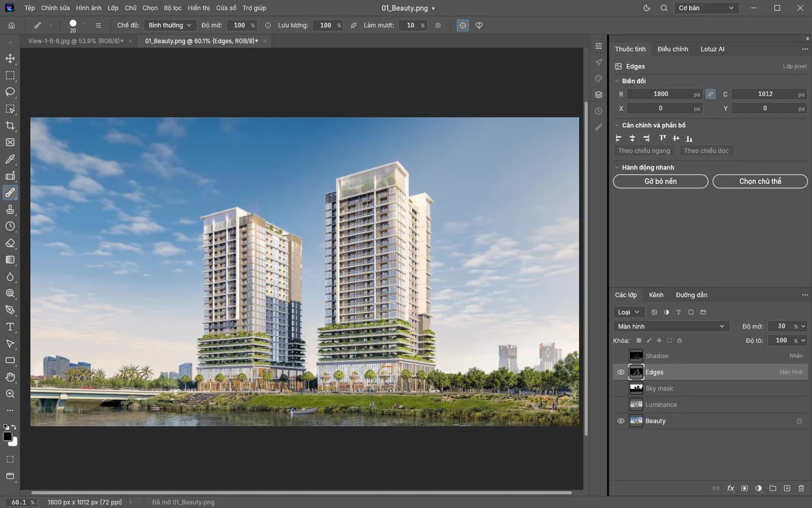The width and height of the screenshot is (812, 508).
Task: Select the Clone Stamp tool
Action: click(x=10, y=209)
